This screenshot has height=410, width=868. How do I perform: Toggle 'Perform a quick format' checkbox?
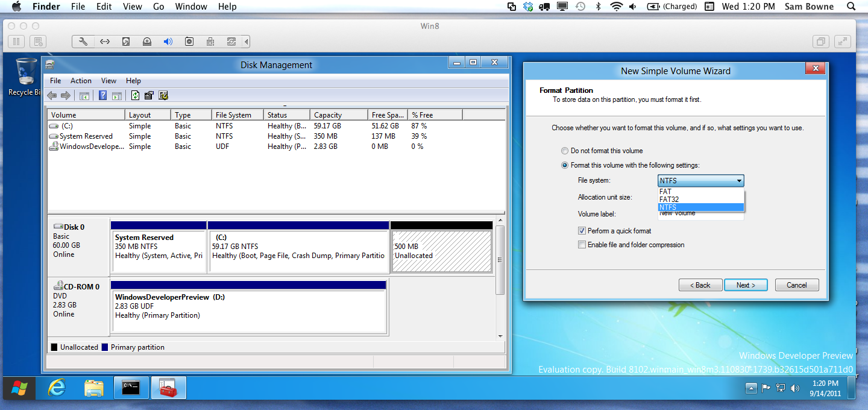tap(582, 231)
